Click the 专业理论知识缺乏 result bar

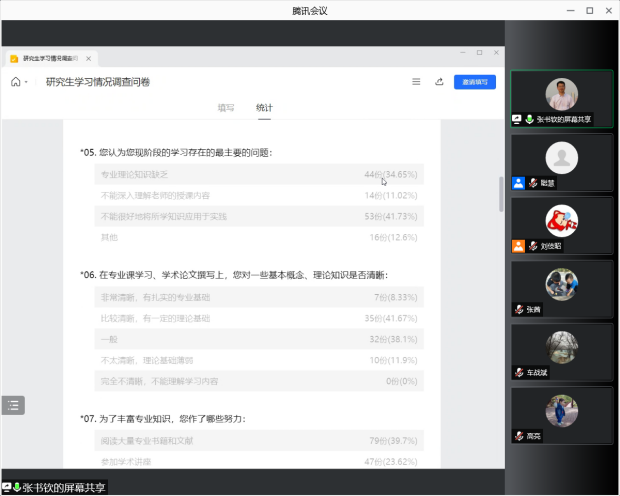coord(255,174)
